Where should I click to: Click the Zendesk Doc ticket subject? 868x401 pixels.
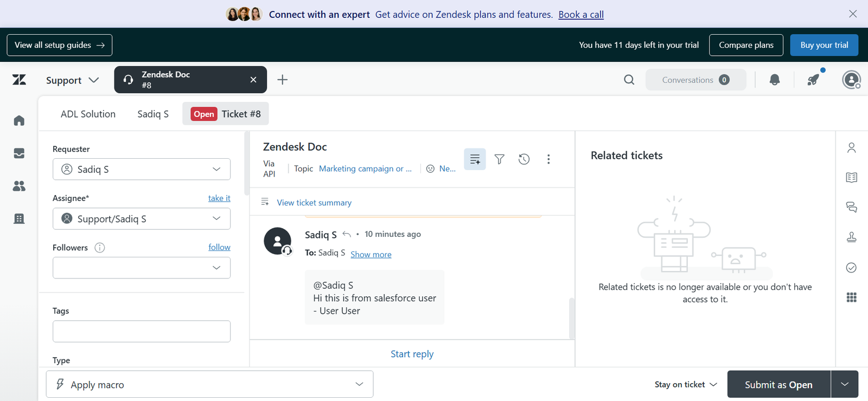click(x=295, y=147)
